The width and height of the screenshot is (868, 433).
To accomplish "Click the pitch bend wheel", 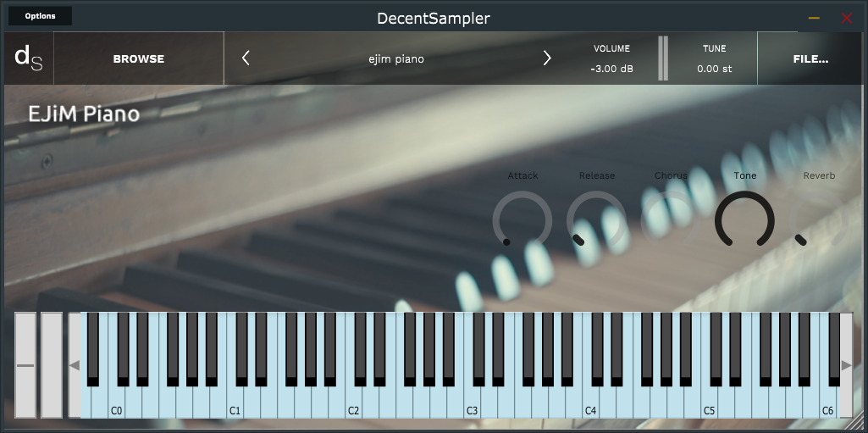I will tap(25, 365).
